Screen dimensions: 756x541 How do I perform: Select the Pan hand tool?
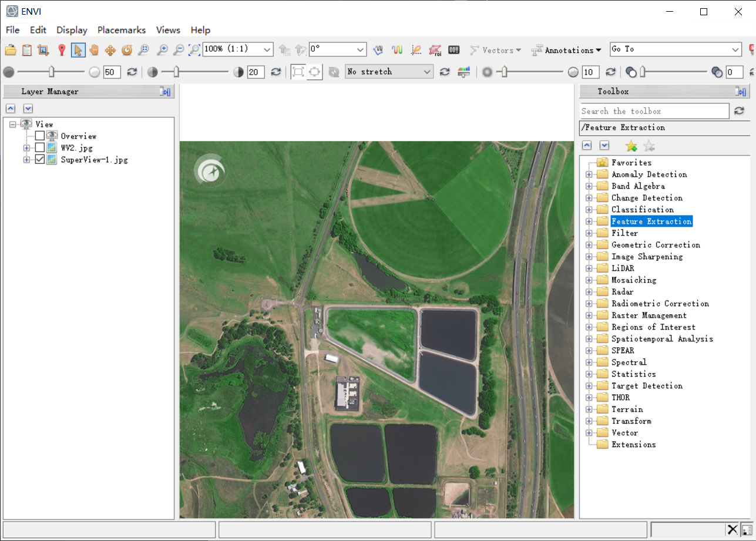(x=94, y=50)
